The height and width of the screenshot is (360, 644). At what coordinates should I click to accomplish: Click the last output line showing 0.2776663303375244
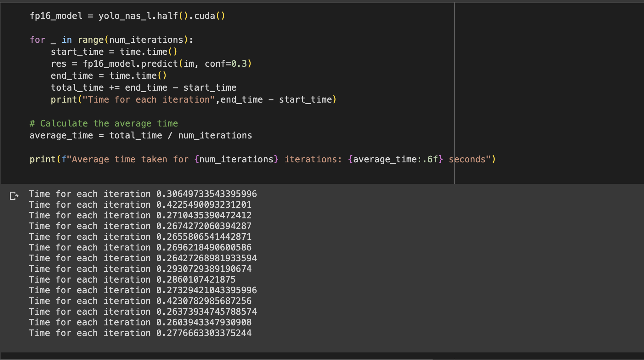(140, 333)
